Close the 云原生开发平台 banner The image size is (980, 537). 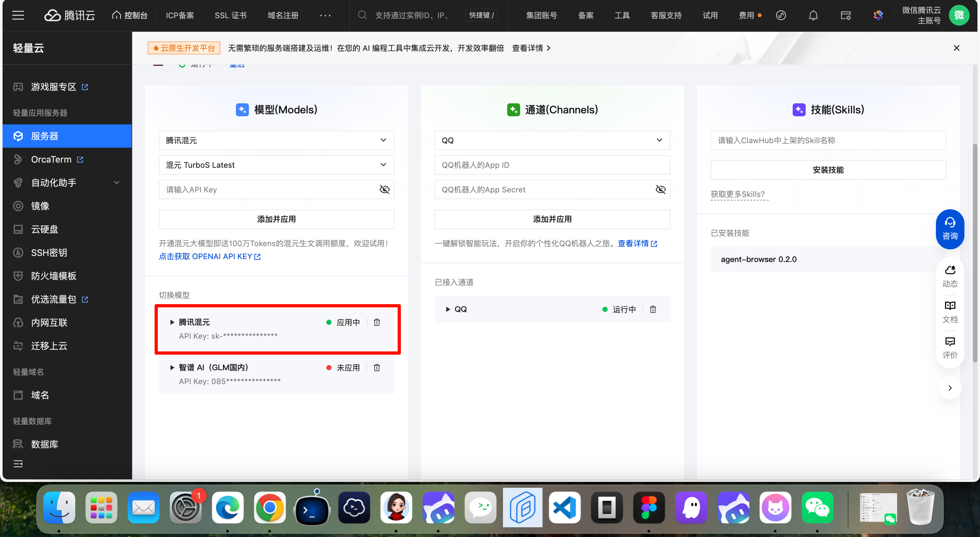pyautogui.click(x=956, y=48)
